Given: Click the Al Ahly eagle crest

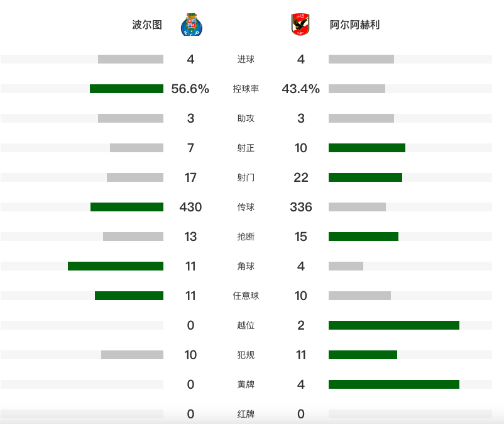Looking at the screenshot, I should [x=300, y=25].
